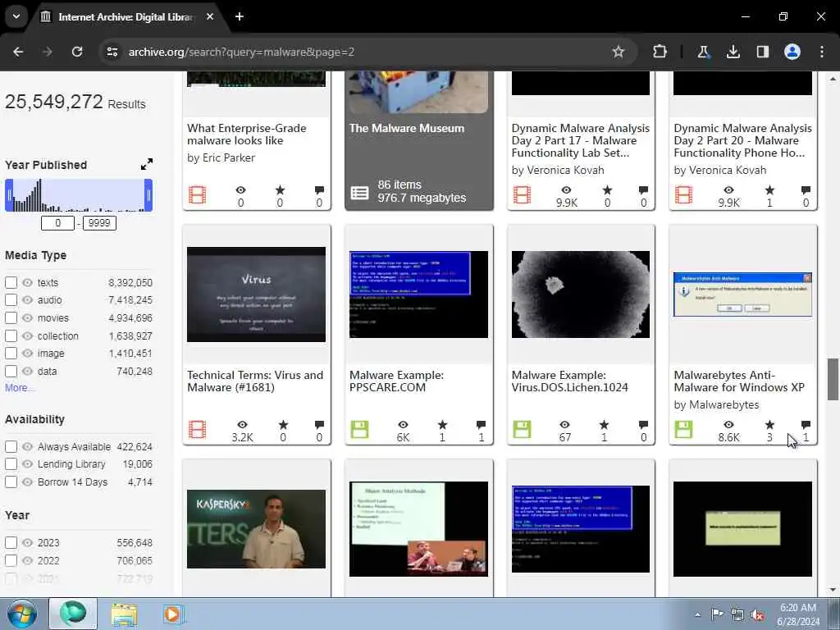Viewport: 840px width, 630px height.
Task: Click the floppy icon on Malwarebytes Anti-Malware card
Action: [683, 430]
